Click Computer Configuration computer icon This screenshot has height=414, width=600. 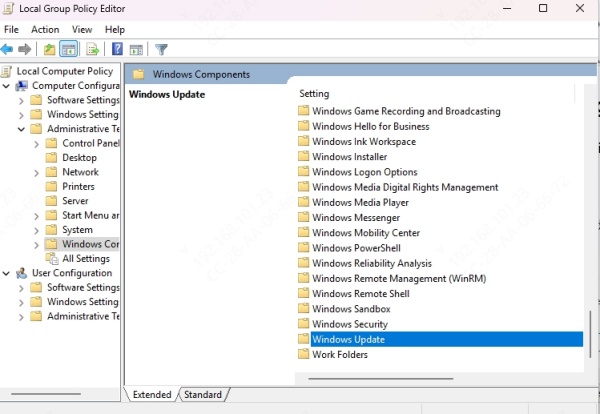(21, 86)
